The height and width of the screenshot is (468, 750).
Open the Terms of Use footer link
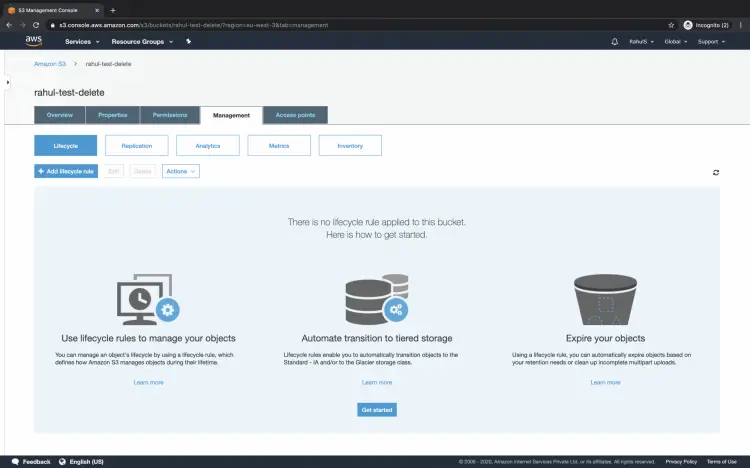[722, 462]
